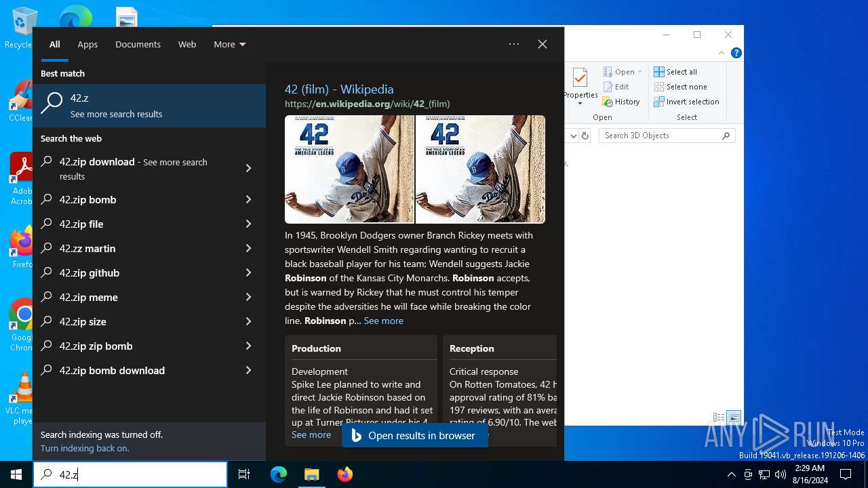Expand the 42.zip bomb suggestion arrow
This screenshot has width=868, height=488.
coord(248,199)
